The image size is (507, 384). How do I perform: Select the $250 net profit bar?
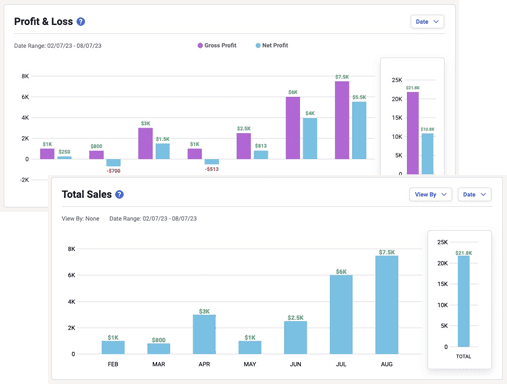click(64, 158)
